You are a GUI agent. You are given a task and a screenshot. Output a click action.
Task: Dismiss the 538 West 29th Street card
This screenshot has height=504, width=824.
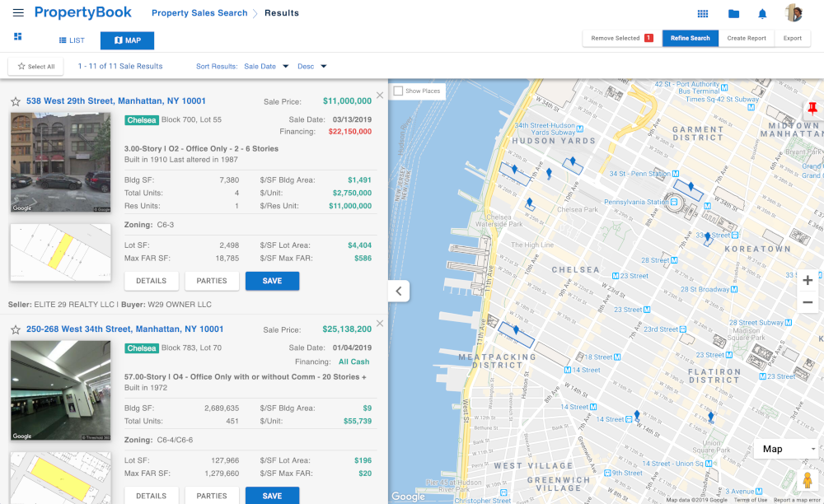click(x=379, y=95)
